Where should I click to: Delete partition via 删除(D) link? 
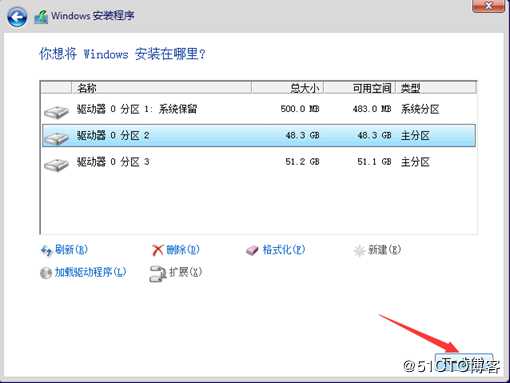click(x=182, y=249)
